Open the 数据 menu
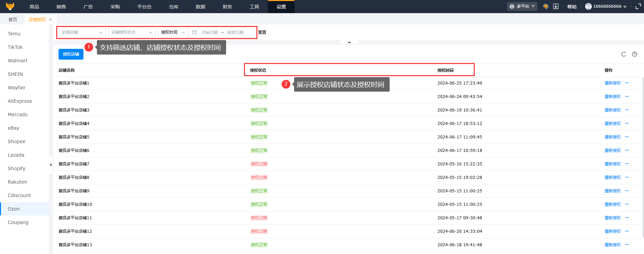Viewport: 644px width, 254px height. tap(201, 7)
